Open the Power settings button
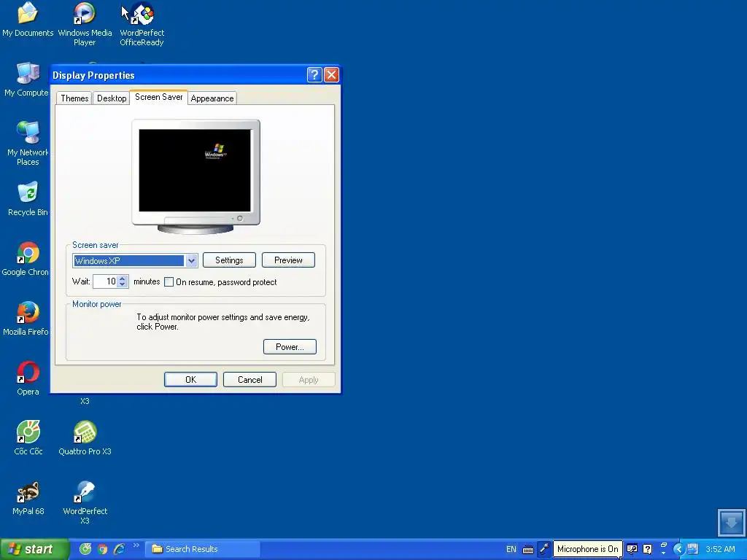Viewport: 747px width, 560px height. pyautogui.click(x=290, y=346)
